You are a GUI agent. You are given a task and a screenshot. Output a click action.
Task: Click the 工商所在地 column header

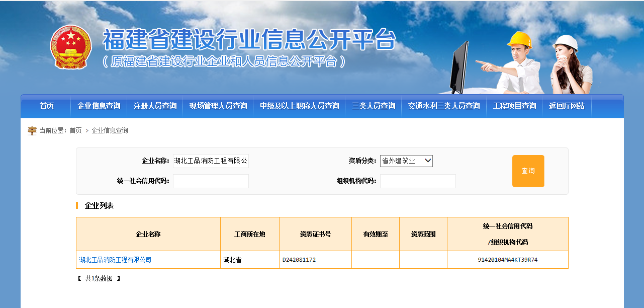[x=250, y=235]
